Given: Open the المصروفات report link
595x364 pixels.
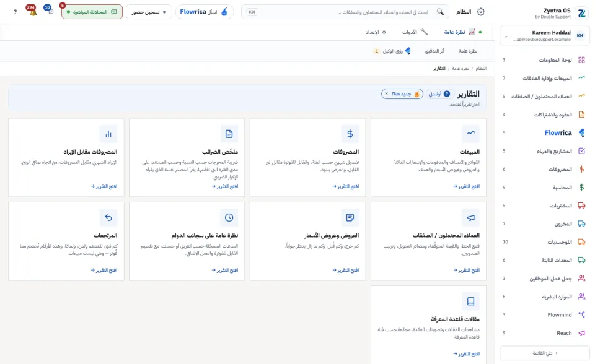Looking at the screenshot, I should point(346,186).
